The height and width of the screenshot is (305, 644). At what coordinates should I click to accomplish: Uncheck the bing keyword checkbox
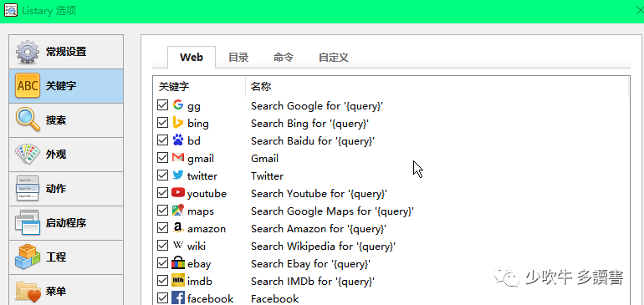tap(162, 123)
